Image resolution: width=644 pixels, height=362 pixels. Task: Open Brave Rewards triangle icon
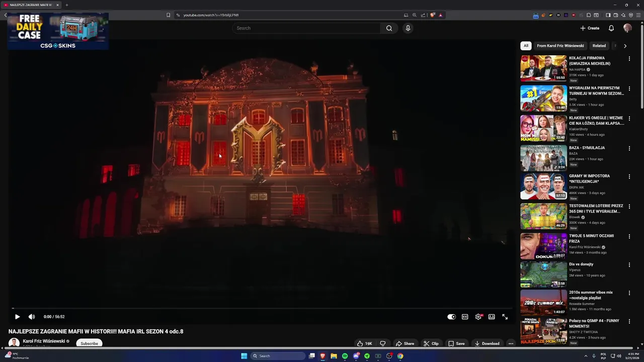point(440,15)
